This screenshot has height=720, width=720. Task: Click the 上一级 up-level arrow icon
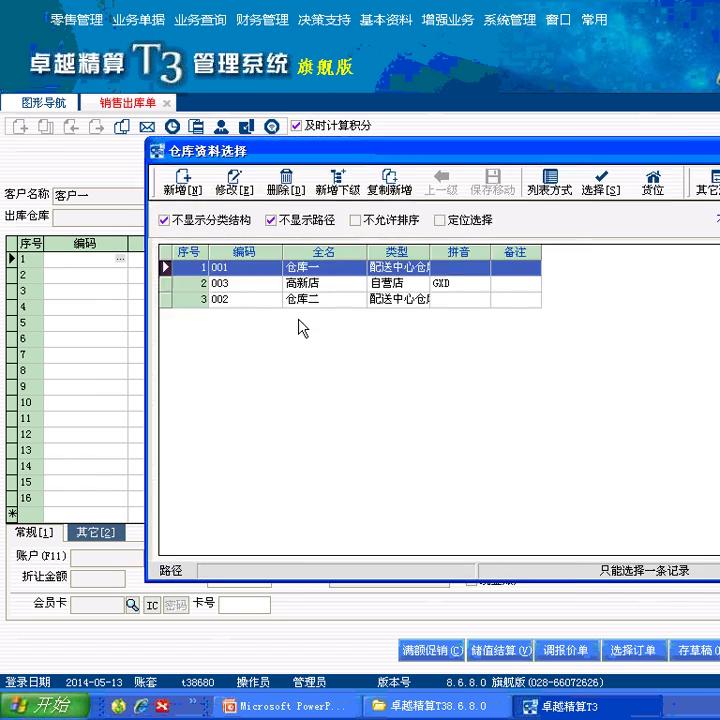click(441, 176)
